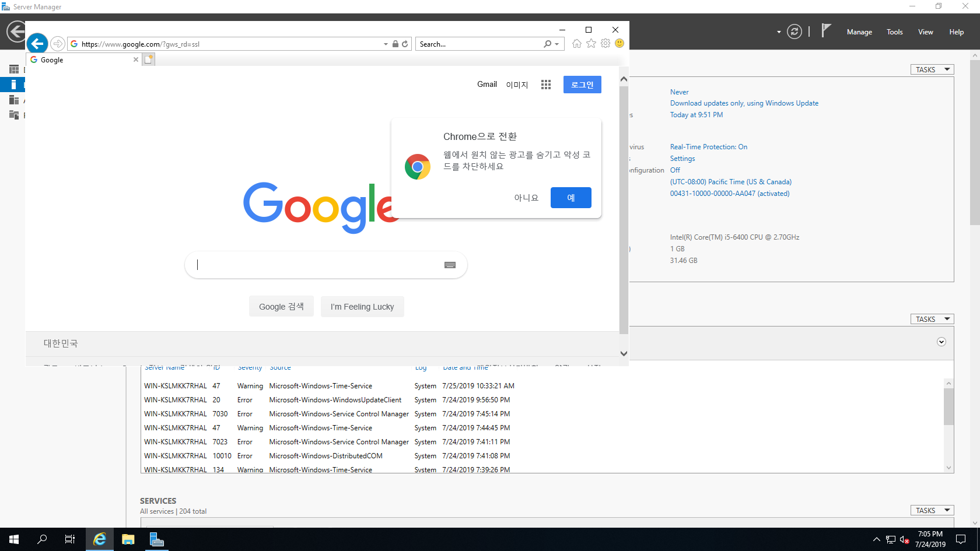Open Windows Start menu
Screen dimensions: 980x551
[14, 539]
